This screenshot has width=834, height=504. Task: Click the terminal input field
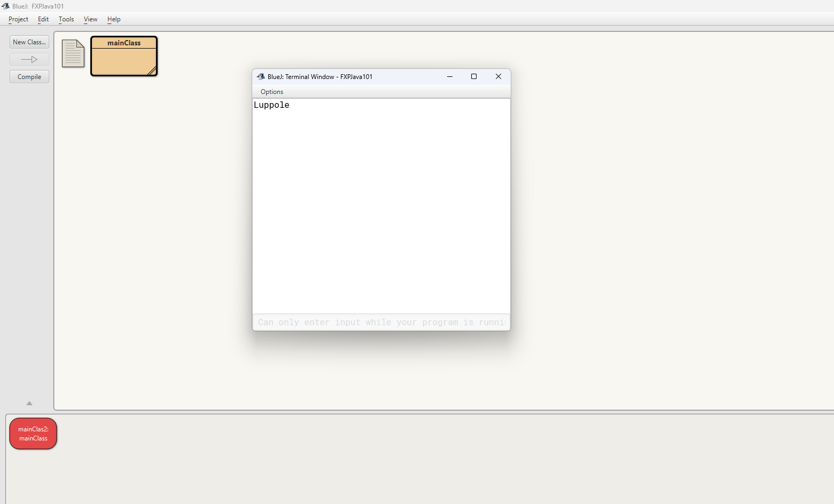click(381, 322)
